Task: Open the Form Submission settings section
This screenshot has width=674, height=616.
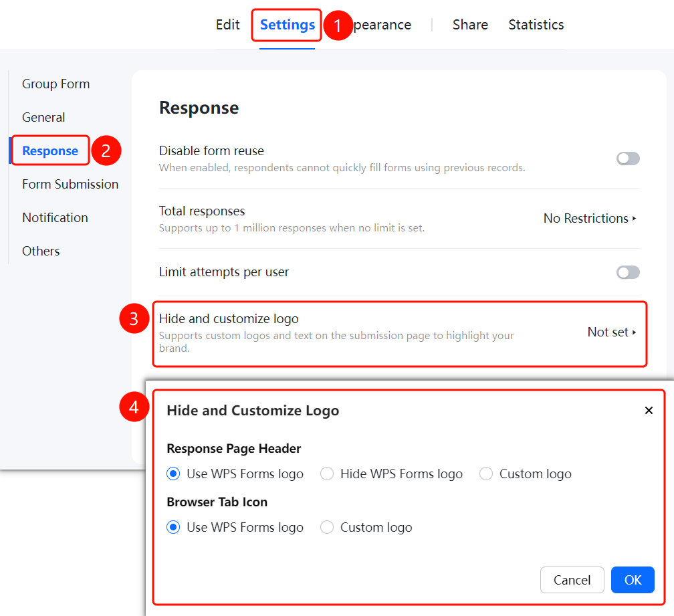Action: [70, 185]
